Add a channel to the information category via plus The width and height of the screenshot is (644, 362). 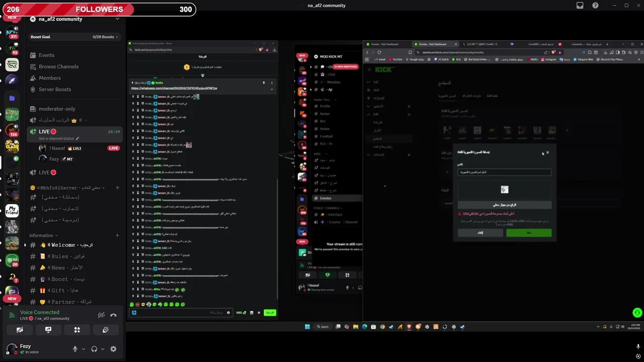[x=117, y=235]
